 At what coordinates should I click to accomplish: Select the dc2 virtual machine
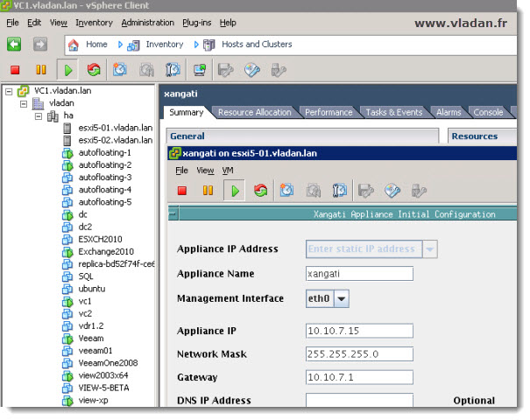85,227
